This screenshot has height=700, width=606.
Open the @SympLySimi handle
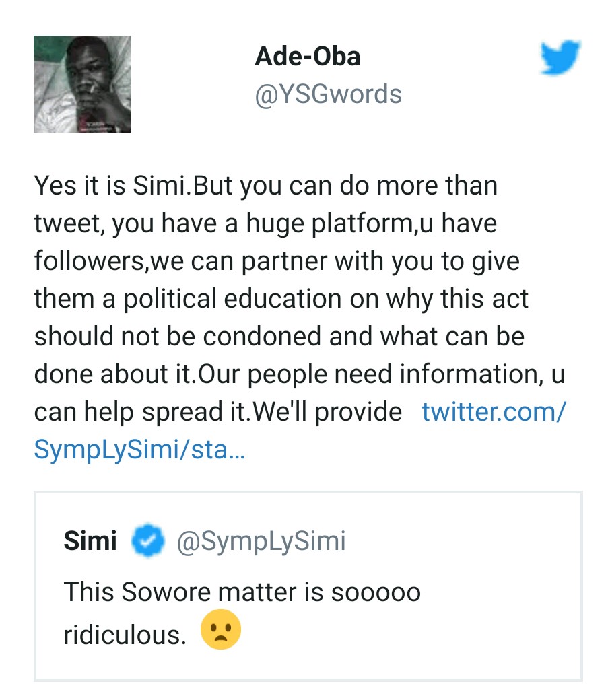[x=261, y=541]
